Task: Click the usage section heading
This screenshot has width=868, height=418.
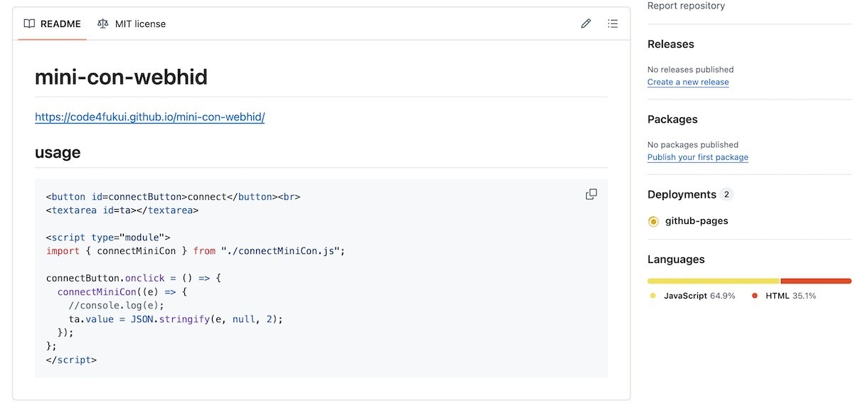Action: pyautogui.click(x=58, y=153)
